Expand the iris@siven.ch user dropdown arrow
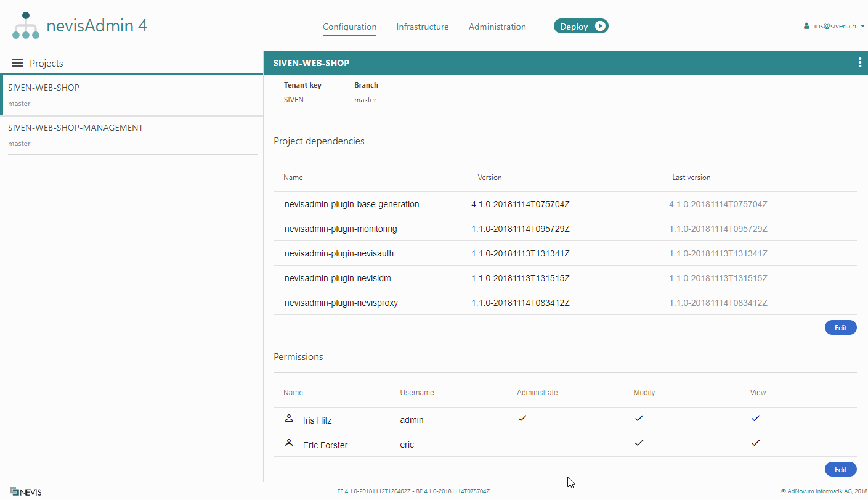The height and width of the screenshot is (500, 868). [862, 26]
